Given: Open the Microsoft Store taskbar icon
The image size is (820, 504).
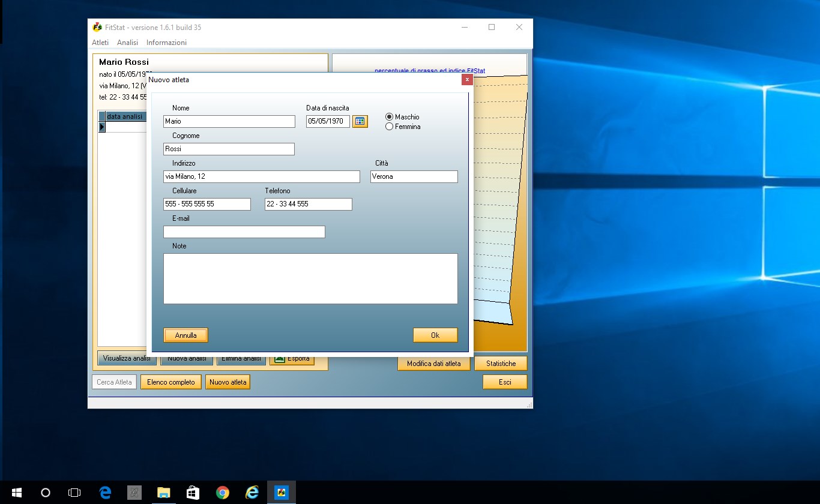Looking at the screenshot, I should pos(193,493).
